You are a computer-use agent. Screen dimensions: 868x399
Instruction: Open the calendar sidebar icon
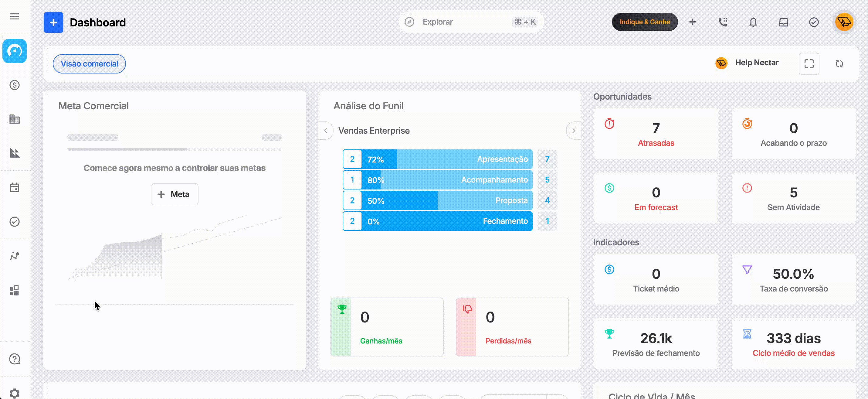15,187
